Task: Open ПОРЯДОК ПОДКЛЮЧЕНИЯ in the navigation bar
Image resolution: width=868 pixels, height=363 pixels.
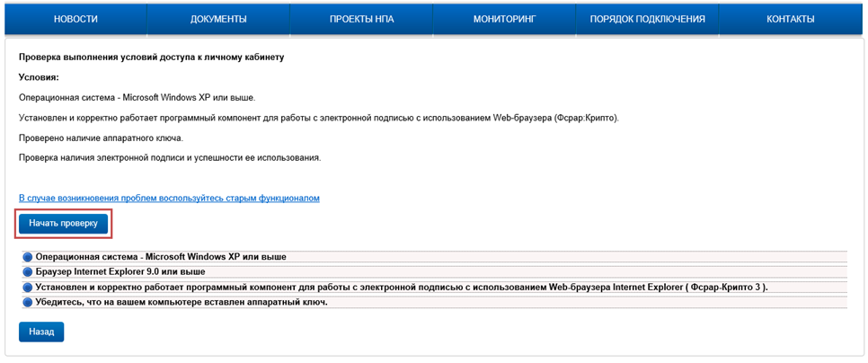Action: point(647,20)
